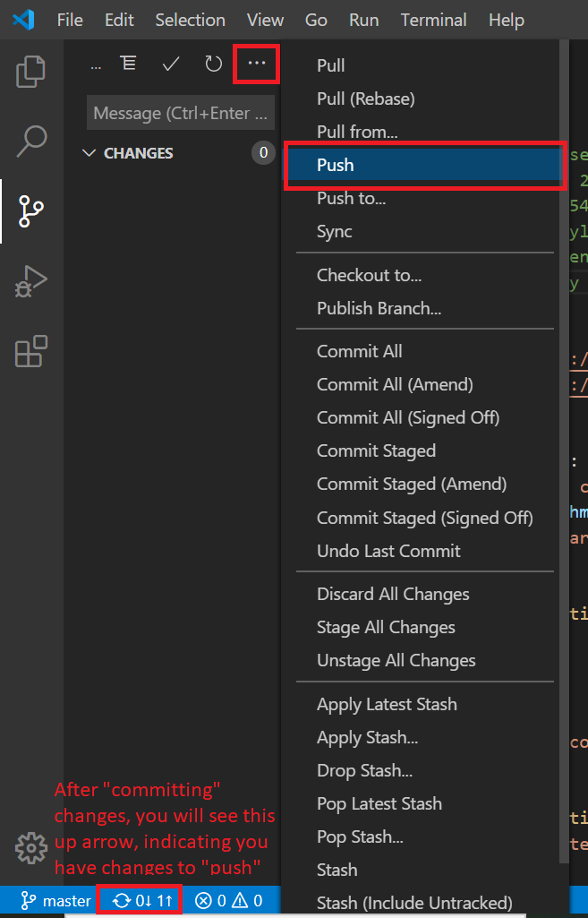Open the Search view
The image size is (588, 918).
[30, 142]
